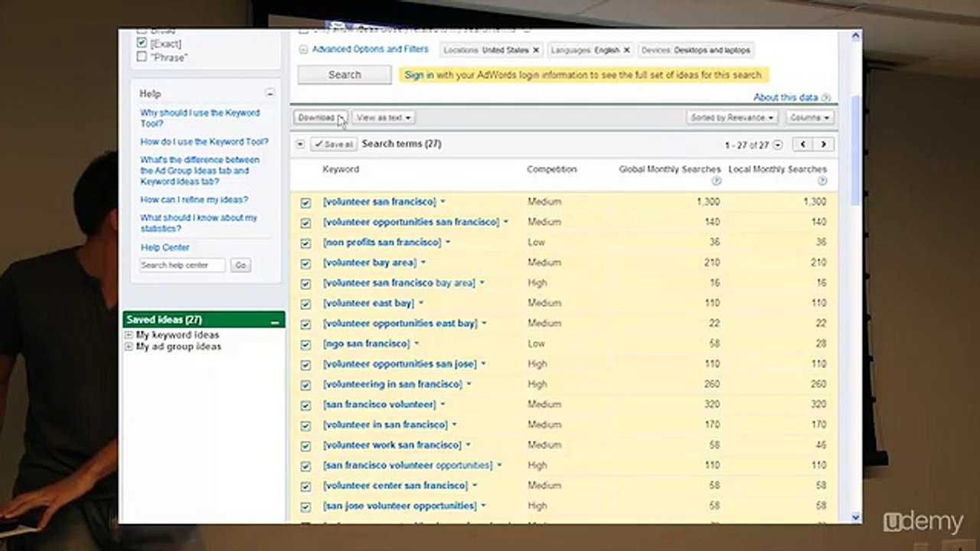Click the Search help center input field
Screen dimensions: 980x551
182,265
